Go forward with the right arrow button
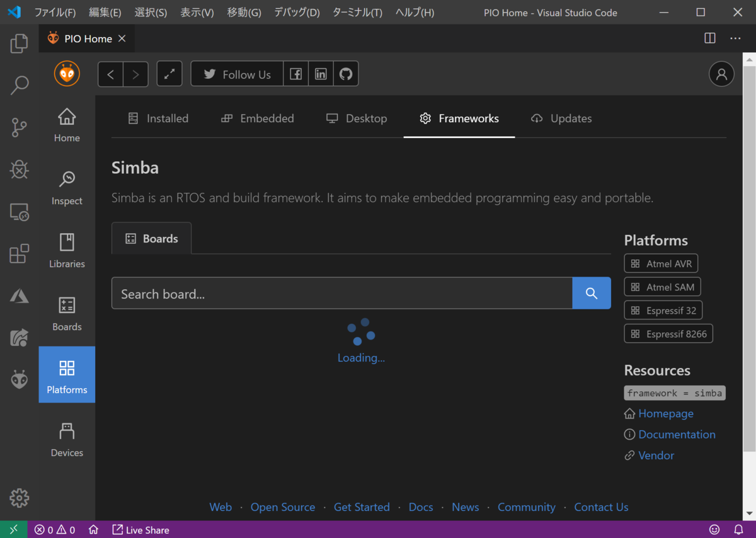This screenshot has height=538, width=756. point(135,74)
